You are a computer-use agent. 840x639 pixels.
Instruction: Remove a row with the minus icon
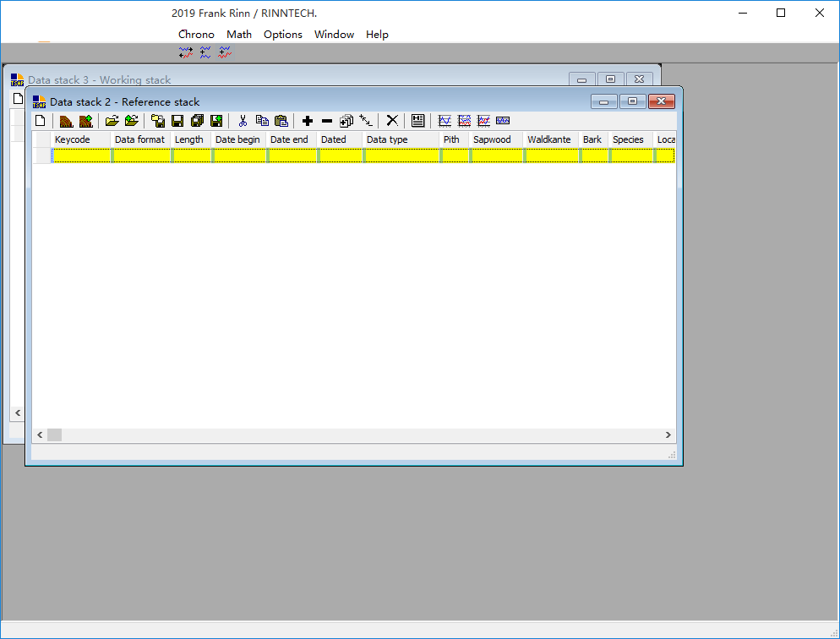click(x=327, y=120)
